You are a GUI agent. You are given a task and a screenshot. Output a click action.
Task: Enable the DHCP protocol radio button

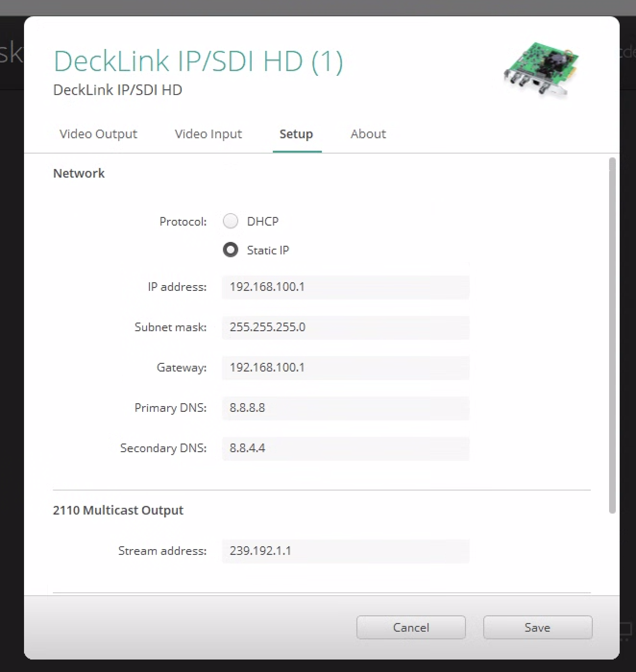point(231,221)
